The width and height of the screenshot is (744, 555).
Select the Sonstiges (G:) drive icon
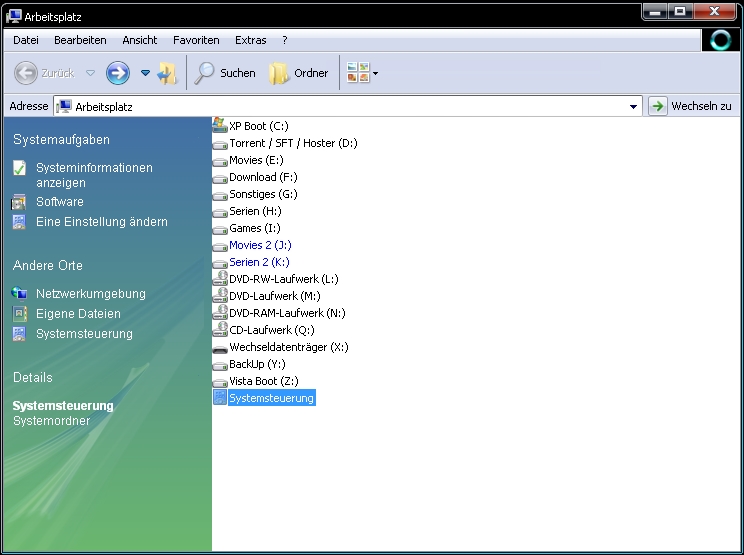point(220,195)
